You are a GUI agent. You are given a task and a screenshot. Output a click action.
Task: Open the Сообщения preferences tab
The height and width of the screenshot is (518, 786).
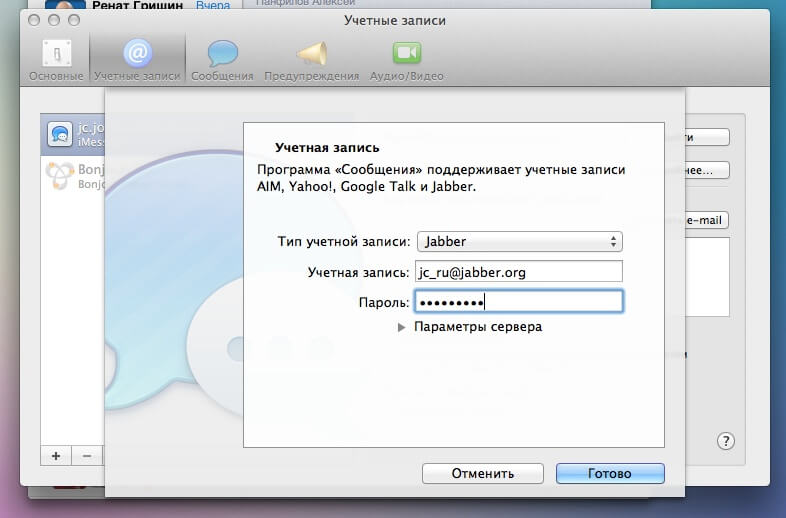click(222, 60)
